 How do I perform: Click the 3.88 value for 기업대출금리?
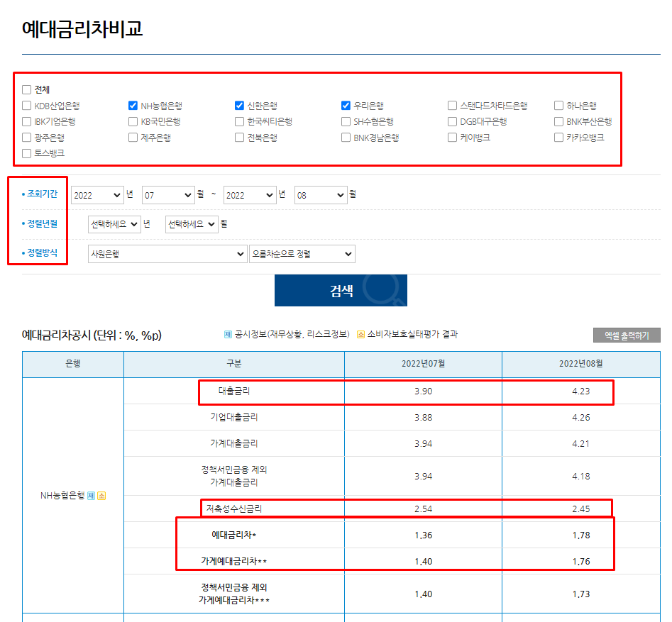[x=423, y=417]
